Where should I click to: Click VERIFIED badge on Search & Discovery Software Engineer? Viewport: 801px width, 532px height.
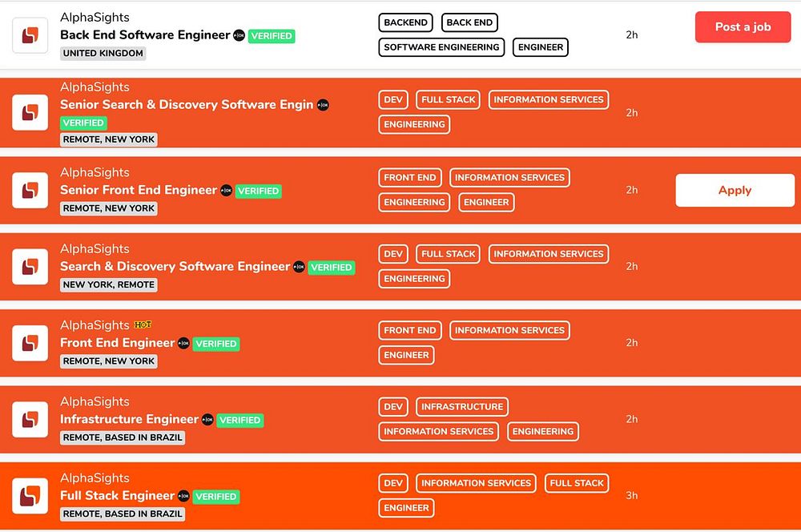coord(332,268)
